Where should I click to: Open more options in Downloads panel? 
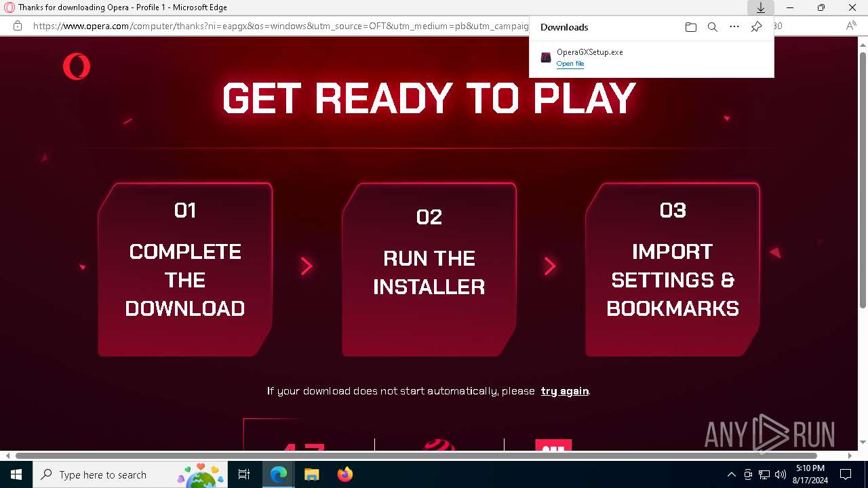point(734,27)
